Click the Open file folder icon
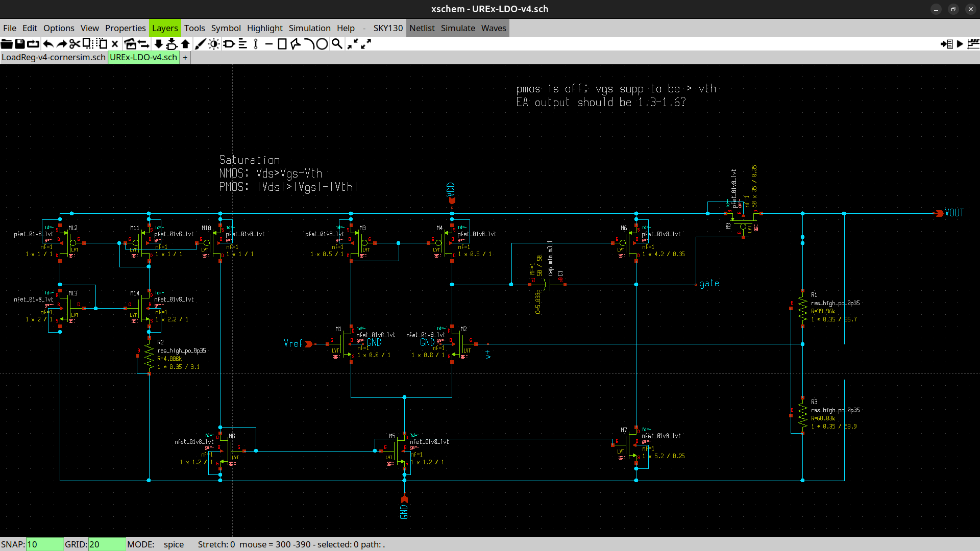Viewport: 980px width, 551px height. 7,44
